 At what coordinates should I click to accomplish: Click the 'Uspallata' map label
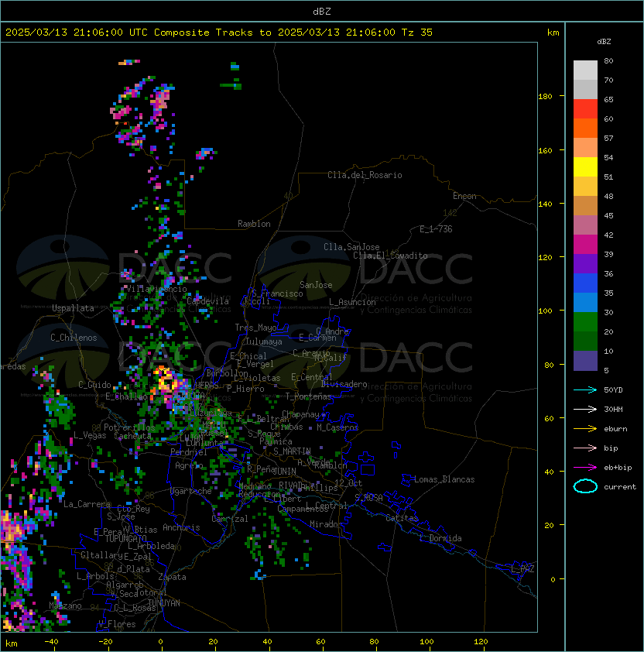pos(73,308)
